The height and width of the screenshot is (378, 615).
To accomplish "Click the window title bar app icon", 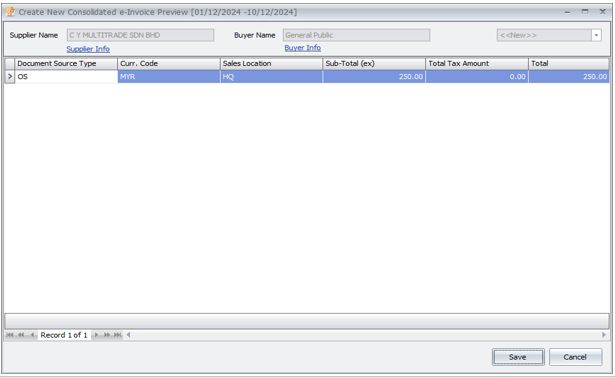I will click(x=10, y=12).
